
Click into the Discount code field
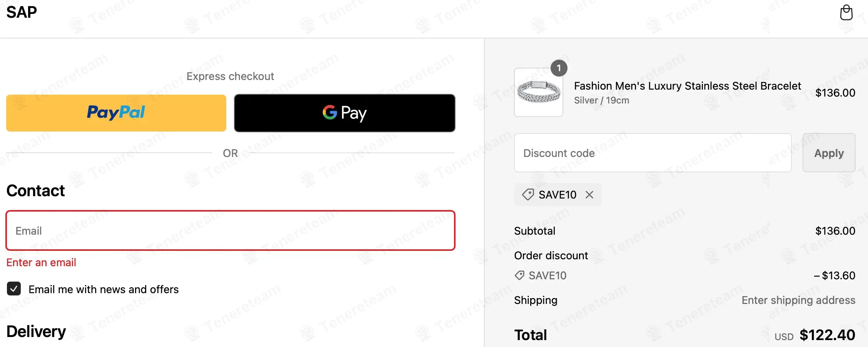point(653,153)
